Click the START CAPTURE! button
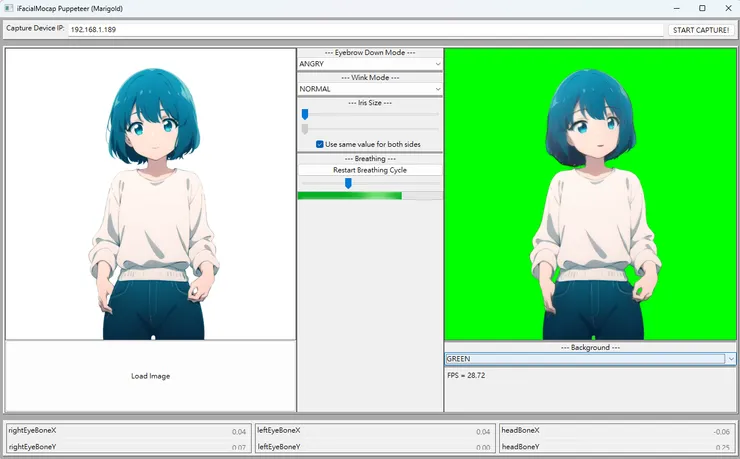The height and width of the screenshot is (459, 740). click(700, 30)
